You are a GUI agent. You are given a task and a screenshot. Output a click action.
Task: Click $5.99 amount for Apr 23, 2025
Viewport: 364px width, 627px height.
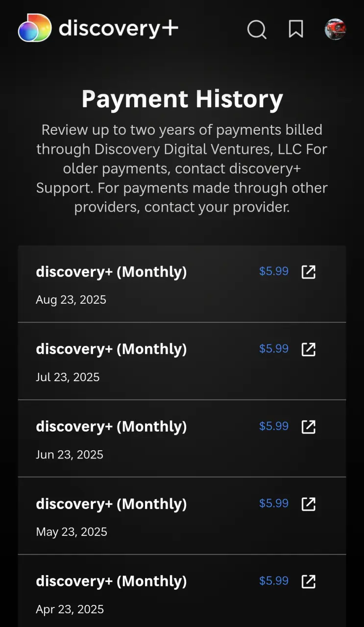click(274, 581)
